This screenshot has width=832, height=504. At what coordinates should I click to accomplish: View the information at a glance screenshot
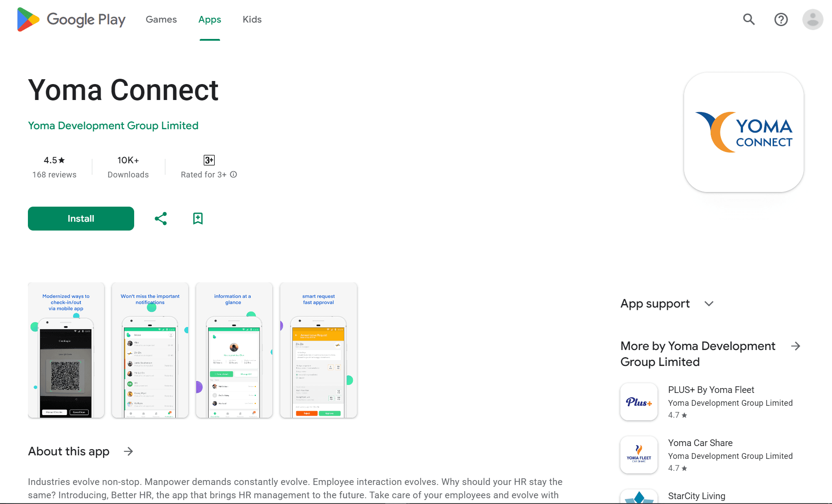[x=234, y=350]
